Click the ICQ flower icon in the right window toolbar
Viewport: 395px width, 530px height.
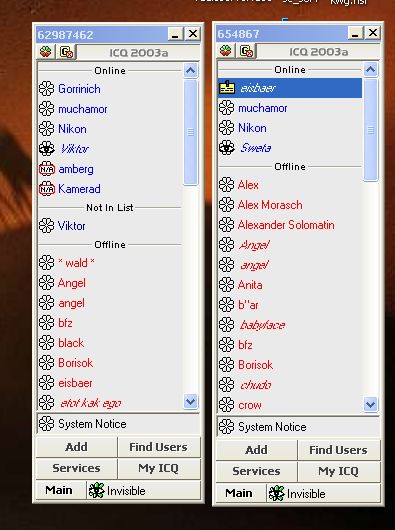click(226, 51)
